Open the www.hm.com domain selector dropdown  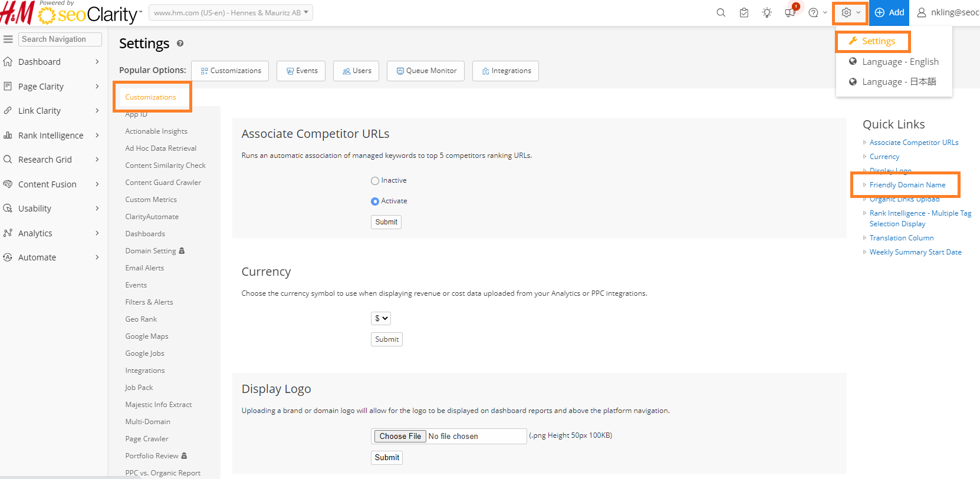(231, 12)
